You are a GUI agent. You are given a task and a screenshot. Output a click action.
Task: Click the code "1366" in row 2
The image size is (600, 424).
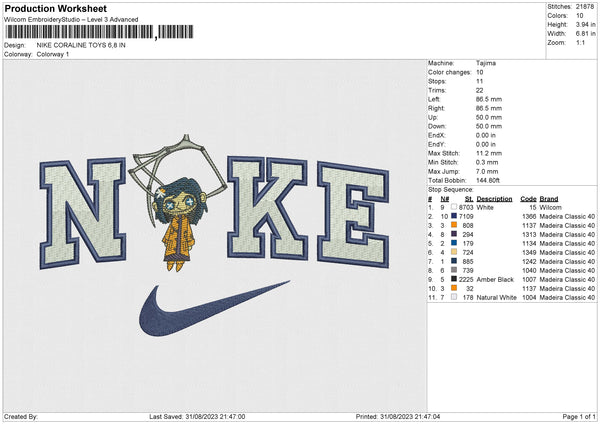(x=529, y=216)
